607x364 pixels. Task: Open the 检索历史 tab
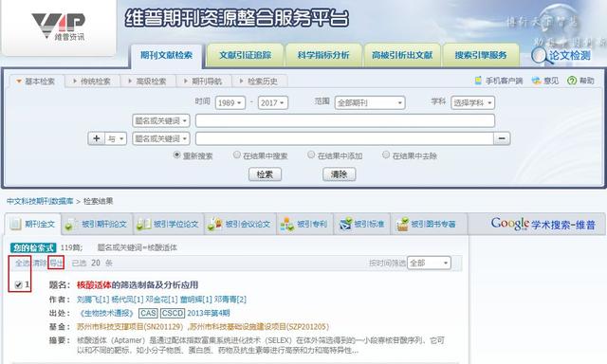click(x=259, y=82)
